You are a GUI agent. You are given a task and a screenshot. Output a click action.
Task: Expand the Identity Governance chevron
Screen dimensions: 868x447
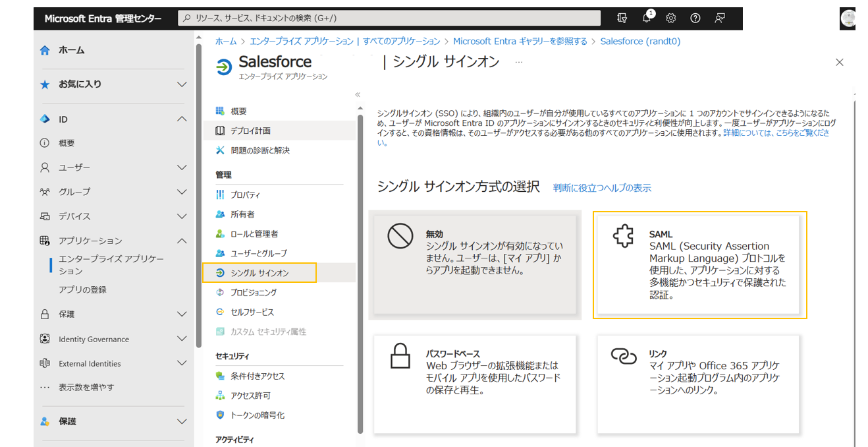182,339
